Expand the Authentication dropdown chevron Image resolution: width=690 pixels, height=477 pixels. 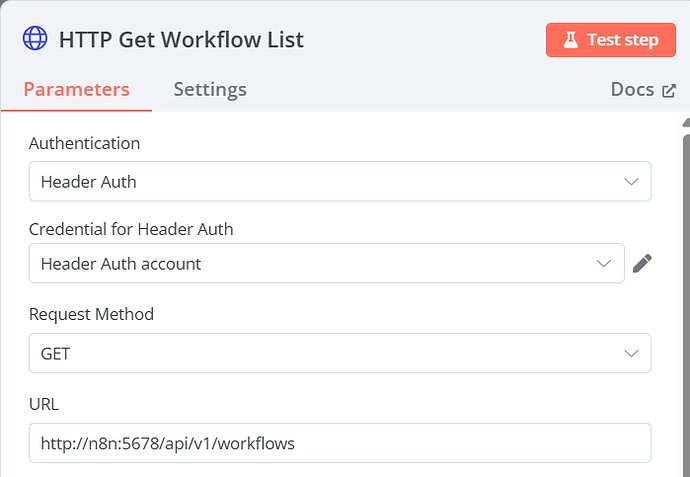tap(631, 182)
